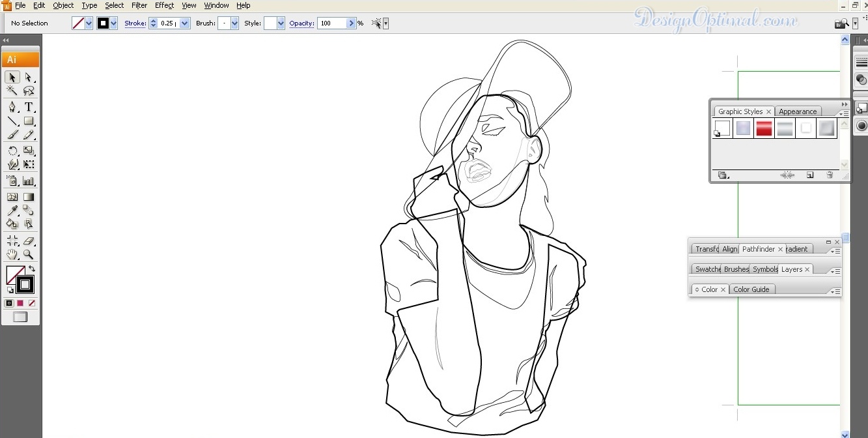Open the Style dropdown
868x438 pixels.
point(281,23)
